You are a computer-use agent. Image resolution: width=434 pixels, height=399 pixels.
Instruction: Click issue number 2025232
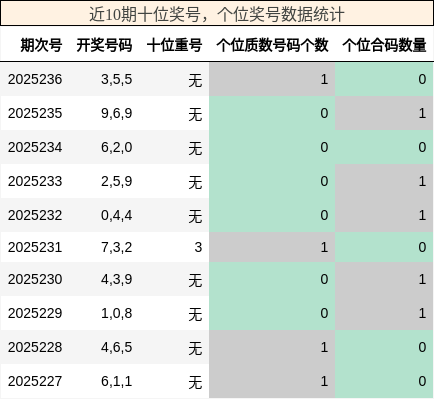coord(35,215)
